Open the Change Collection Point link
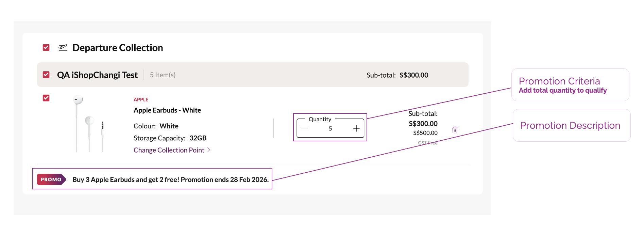 click(x=169, y=150)
